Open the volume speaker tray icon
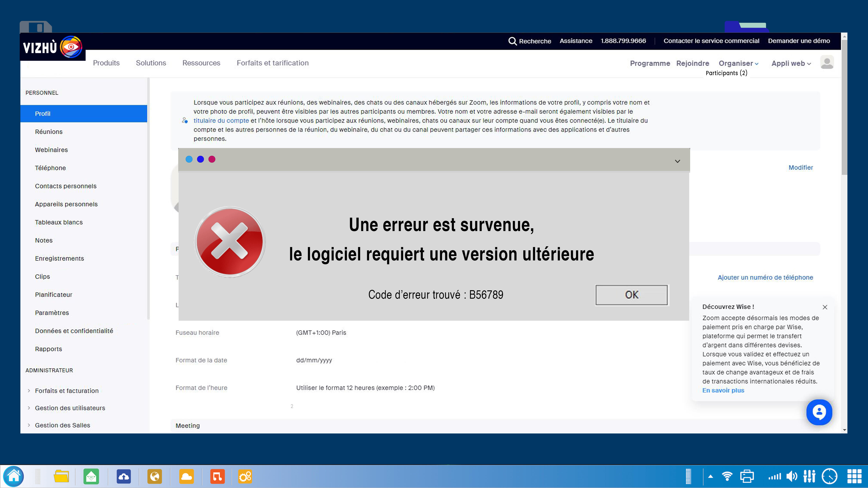 (x=792, y=476)
